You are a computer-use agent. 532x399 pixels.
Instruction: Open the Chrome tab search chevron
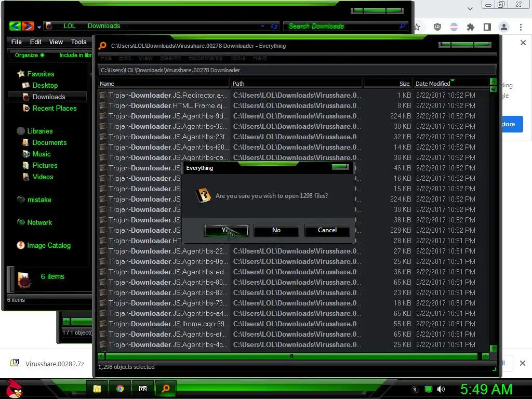(470, 8)
